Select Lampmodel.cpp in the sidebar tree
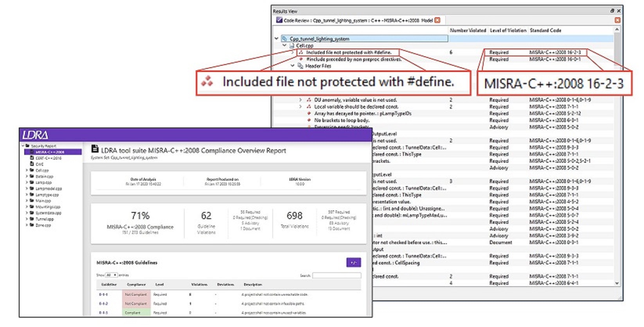The height and width of the screenshot is (327, 644). point(49,189)
